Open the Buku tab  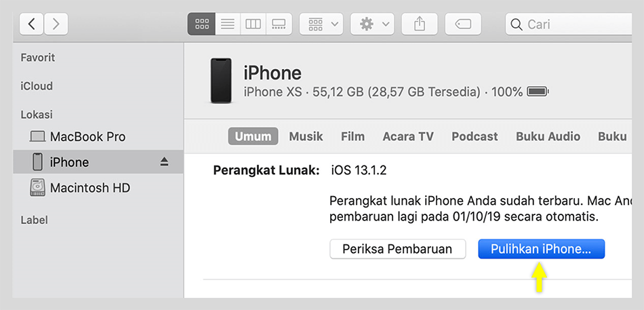612,136
